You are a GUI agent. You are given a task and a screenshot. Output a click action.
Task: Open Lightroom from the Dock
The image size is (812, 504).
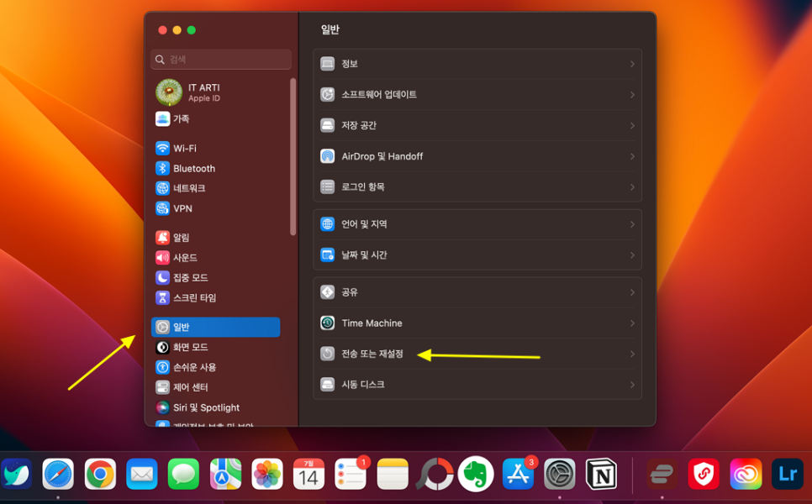click(x=788, y=474)
